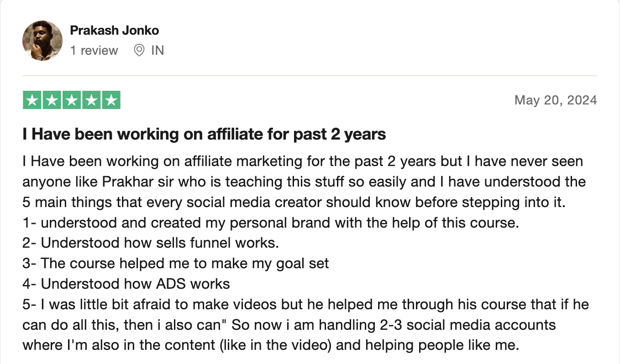Click the third green rating star
Screen dimensions: 620x364
click(72, 100)
